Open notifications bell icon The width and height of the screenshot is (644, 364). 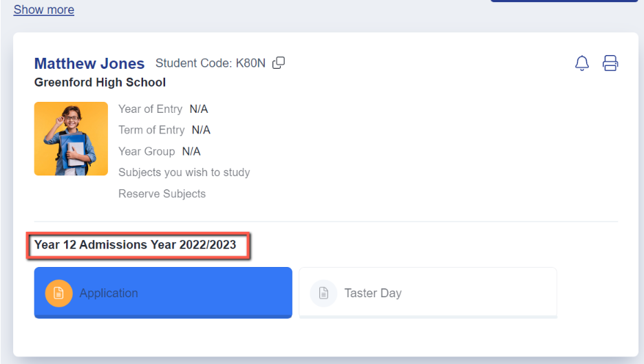581,63
